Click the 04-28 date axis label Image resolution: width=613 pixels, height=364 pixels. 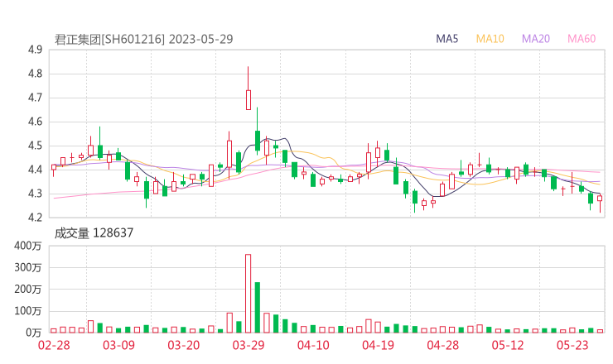tap(442, 345)
